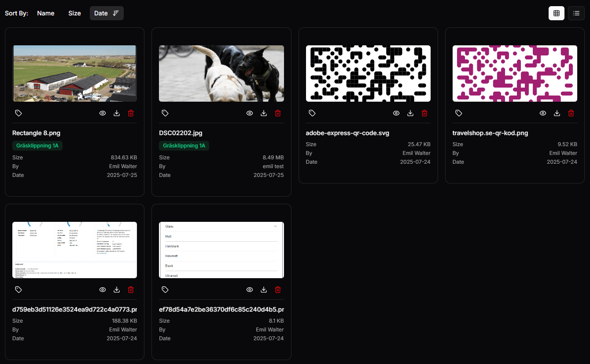The height and width of the screenshot is (364, 590).
Task: Open dashboard screenshot thumbnail of d759eb3d file
Action: pos(74,250)
